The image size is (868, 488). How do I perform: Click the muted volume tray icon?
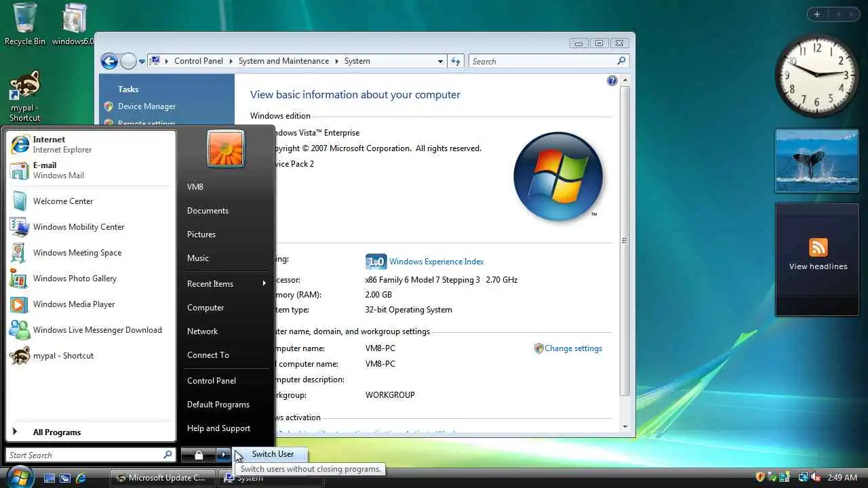pyautogui.click(x=816, y=477)
